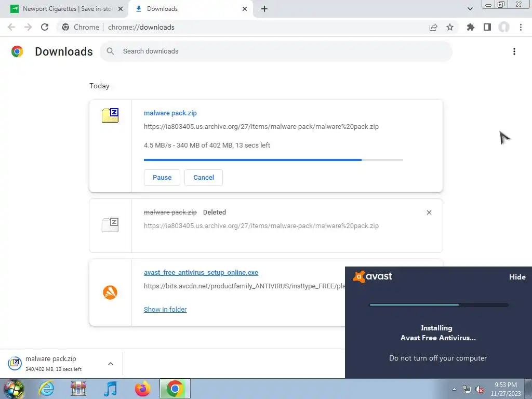Click the download progress bar for malware pack.zip
Viewport: 532px width, 399px height.
273,160
